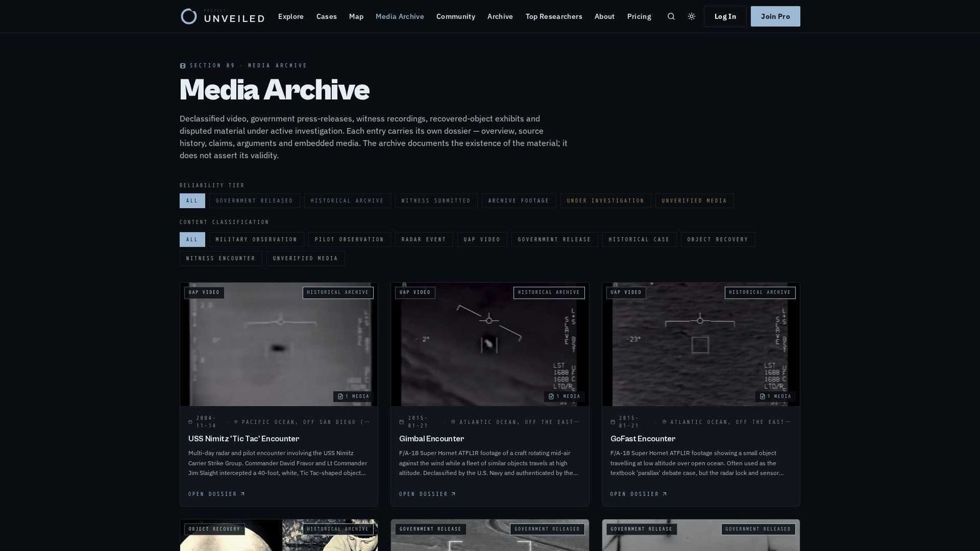Go to the Cases page
The image size is (980, 551).
click(326, 16)
